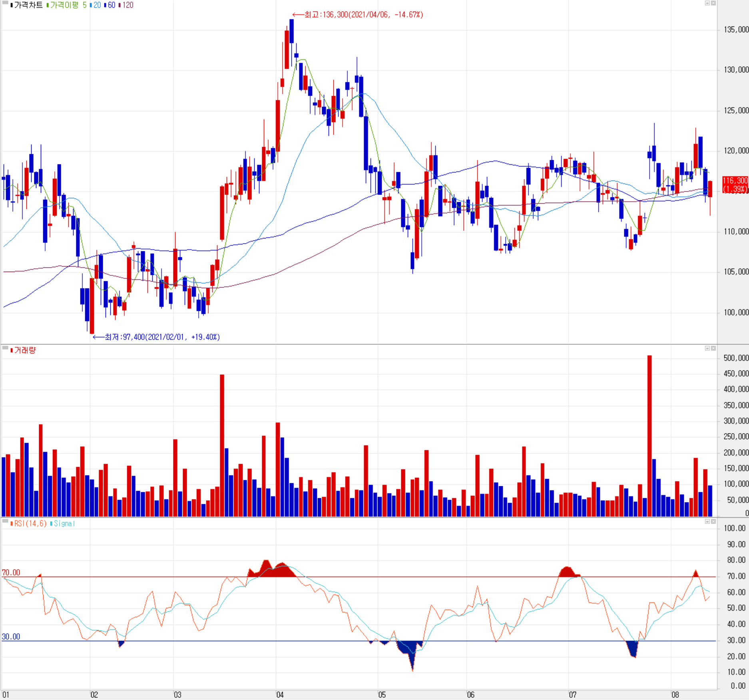Click the 50.00 RSI axis label

tap(736, 608)
